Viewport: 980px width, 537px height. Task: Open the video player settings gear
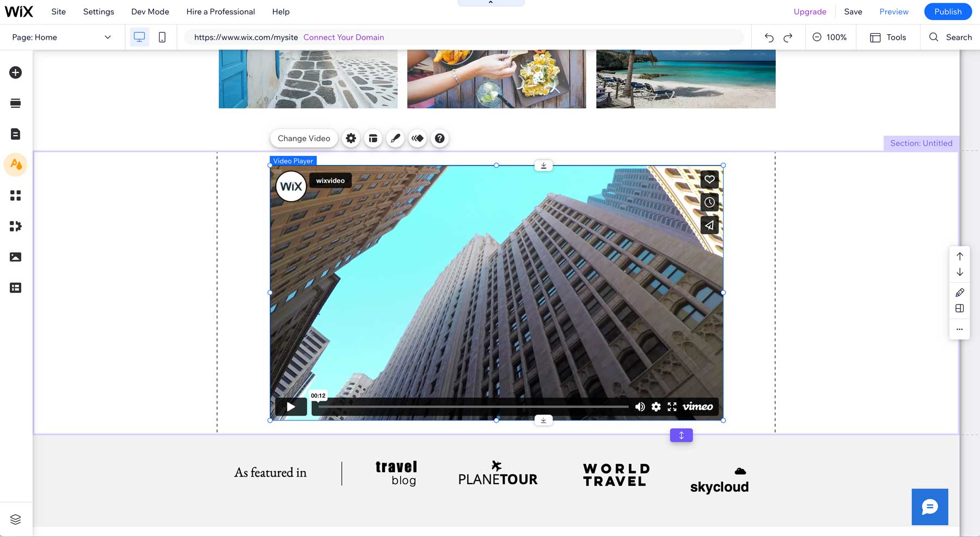[351, 138]
